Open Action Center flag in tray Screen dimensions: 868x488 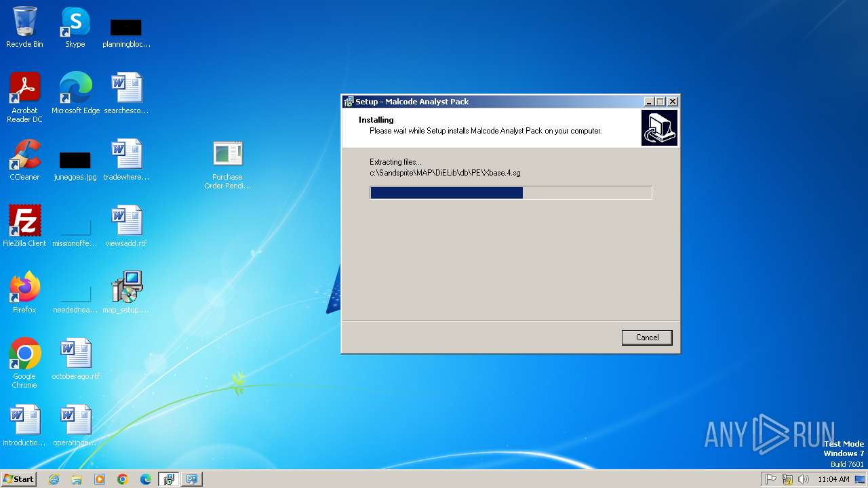771,479
